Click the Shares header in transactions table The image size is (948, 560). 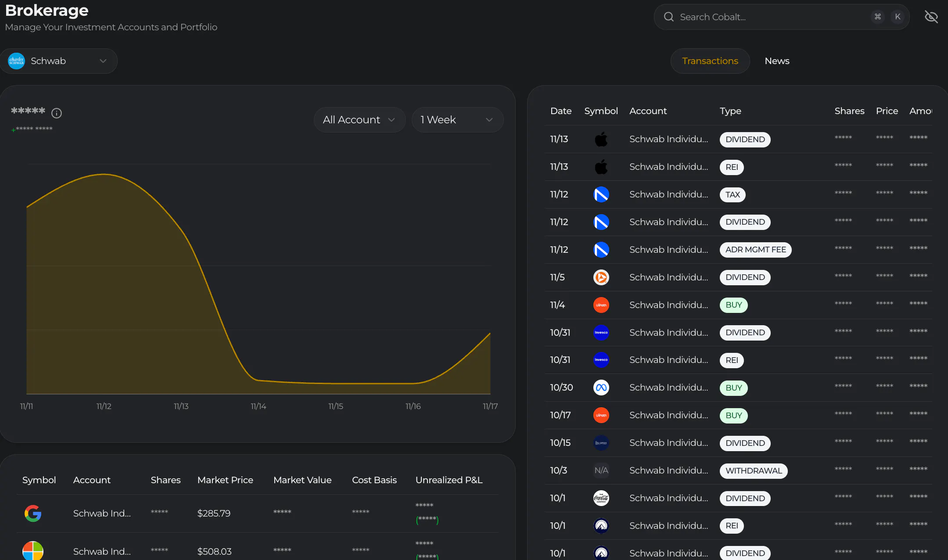point(849,111)
